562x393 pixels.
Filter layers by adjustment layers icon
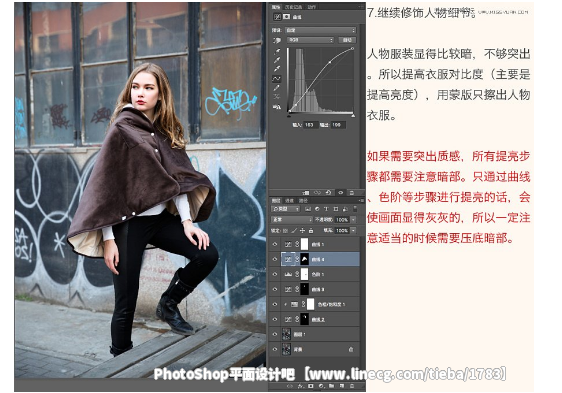coord(317,209)
